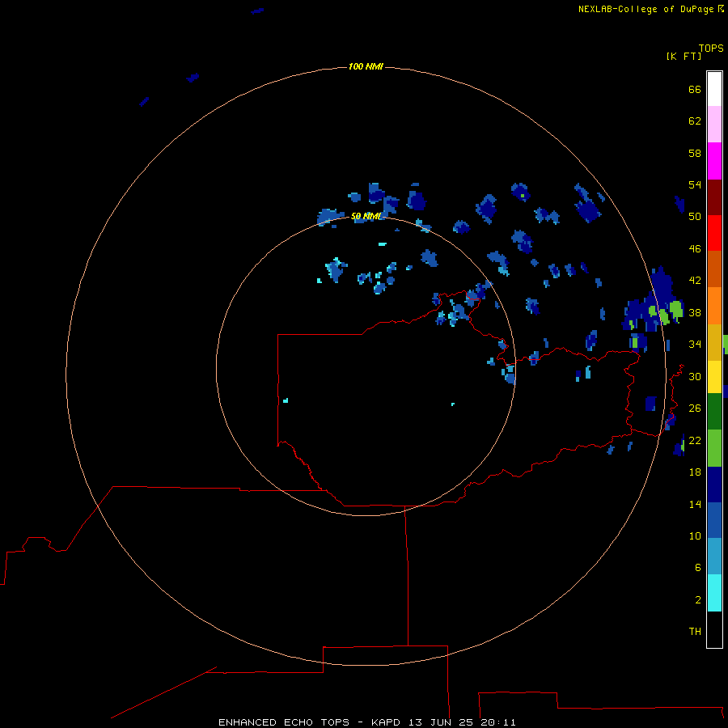Click the legend value 26

(x=695, y=408)
